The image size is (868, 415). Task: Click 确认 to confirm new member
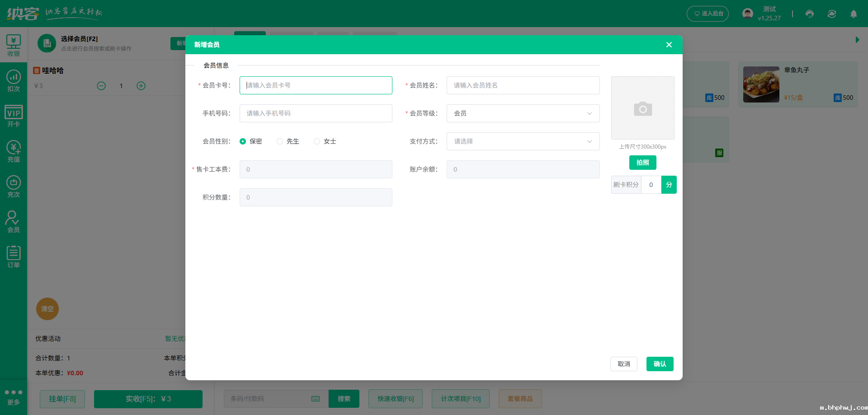coord(660,364)
